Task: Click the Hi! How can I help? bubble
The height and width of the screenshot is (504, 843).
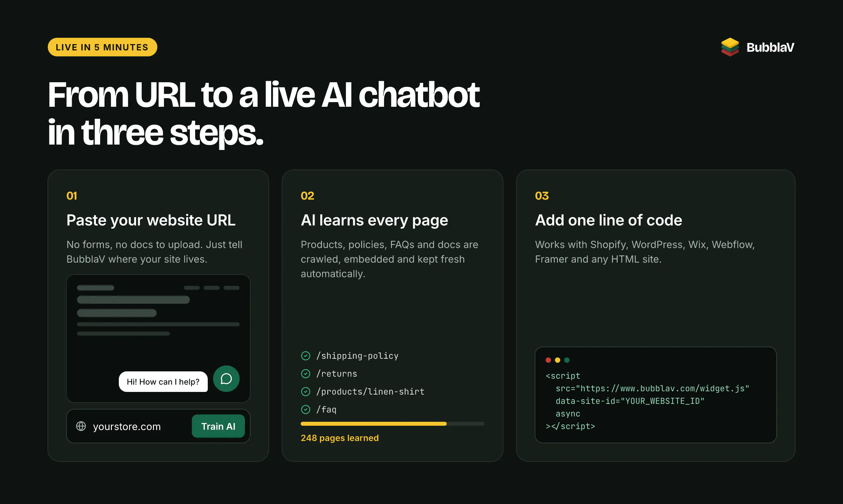Action: pyautogui.click(x=163, y=382)
